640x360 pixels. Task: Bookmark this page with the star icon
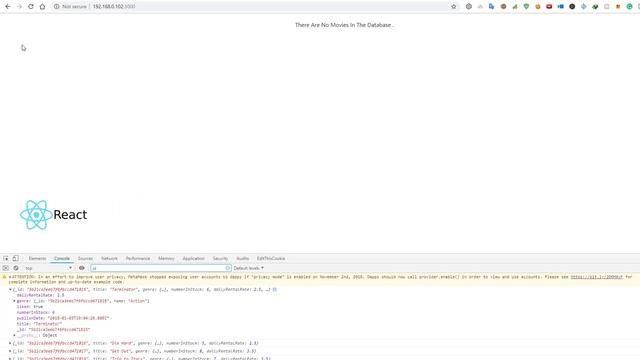(x=453, y=7)
